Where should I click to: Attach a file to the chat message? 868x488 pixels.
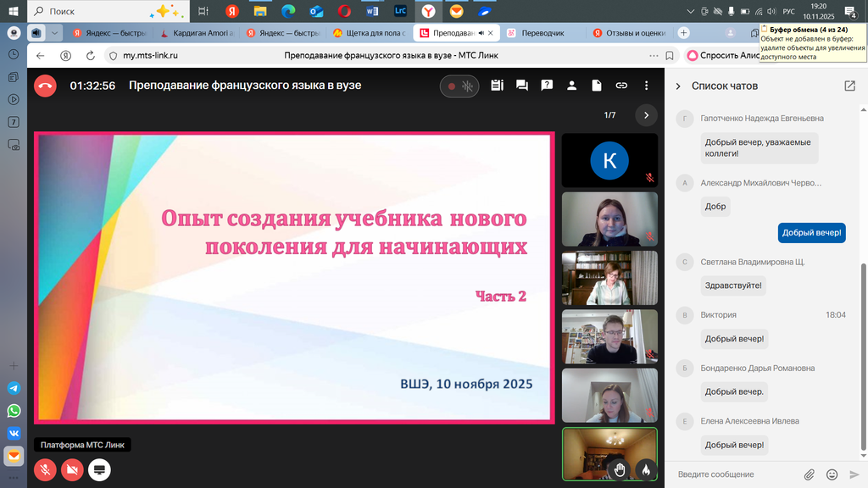tap(810, 474)
